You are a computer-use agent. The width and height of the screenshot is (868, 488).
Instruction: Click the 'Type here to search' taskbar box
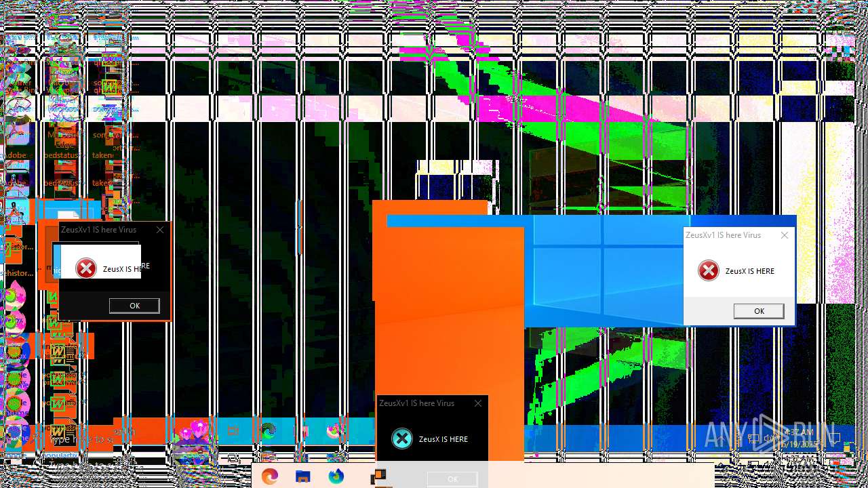[81, 439]
